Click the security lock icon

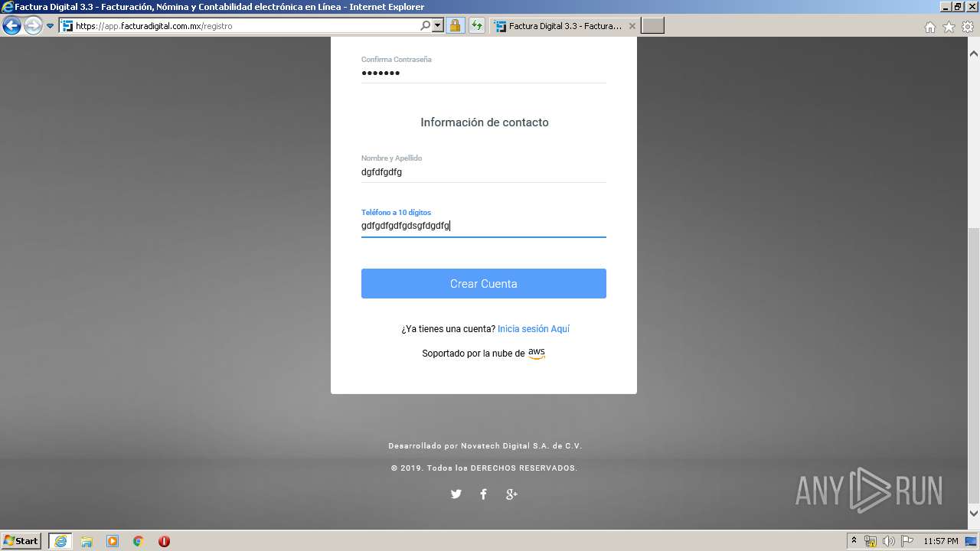(455, 26)
